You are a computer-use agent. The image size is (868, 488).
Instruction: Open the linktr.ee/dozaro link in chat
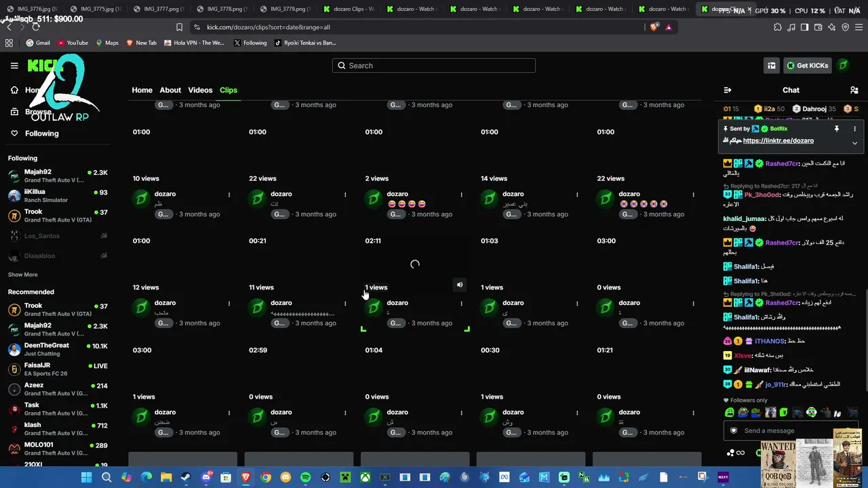pos(778,141)
